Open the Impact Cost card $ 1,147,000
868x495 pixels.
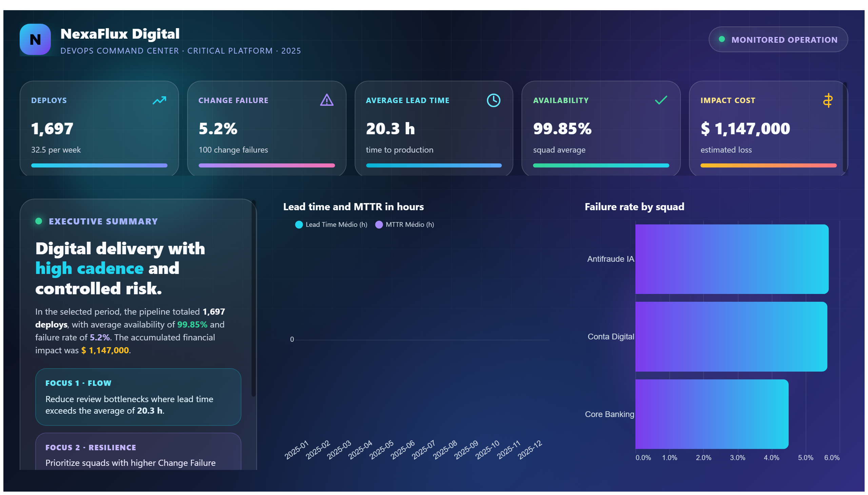tap(768, 128)
